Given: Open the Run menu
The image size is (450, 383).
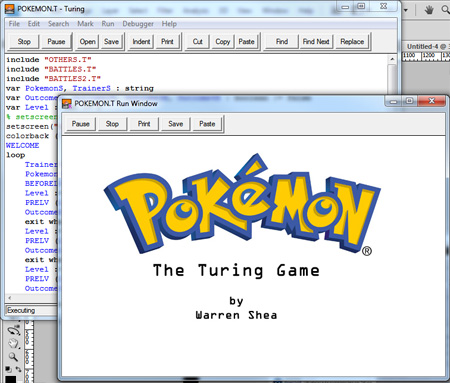Looking at the screenshot, I should [108, 24].
